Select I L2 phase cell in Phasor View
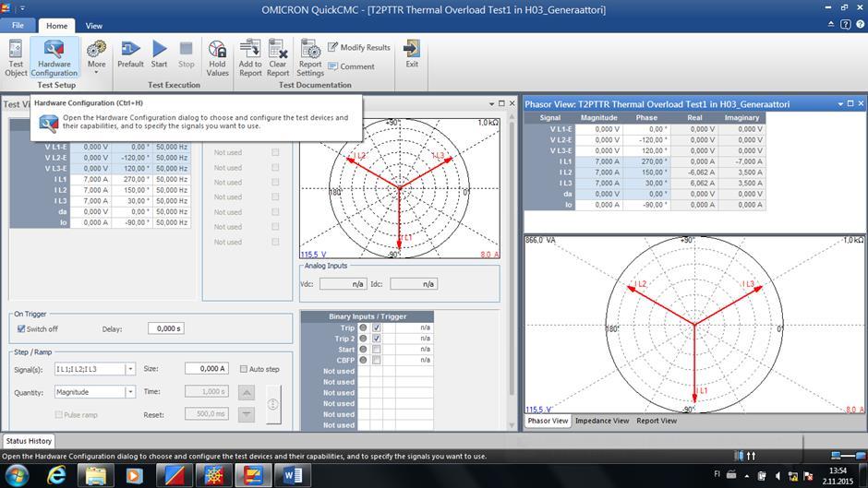This screenshot has height=488, width=868. tap(646, 173)
